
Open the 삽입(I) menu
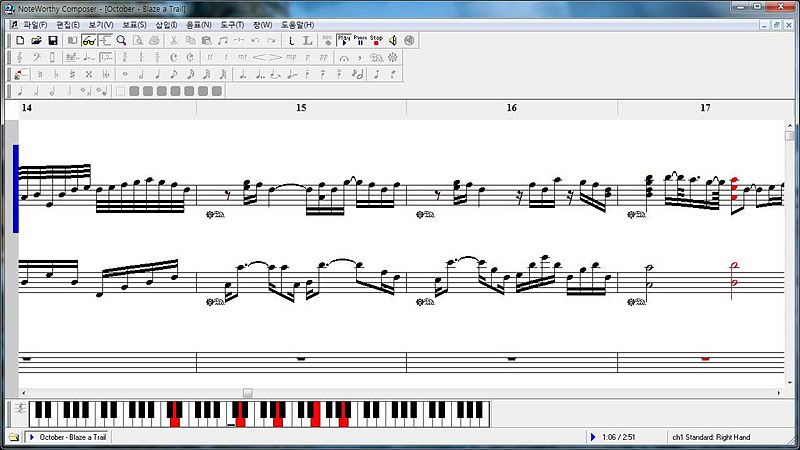click(x=166, y=24)
